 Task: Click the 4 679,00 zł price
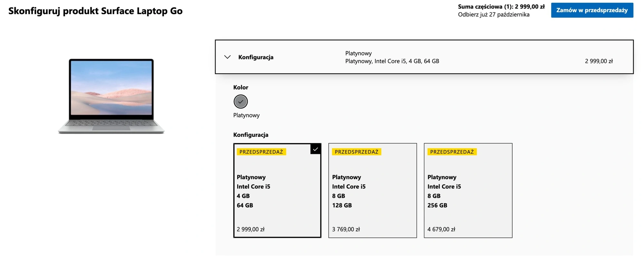(441, 229)
